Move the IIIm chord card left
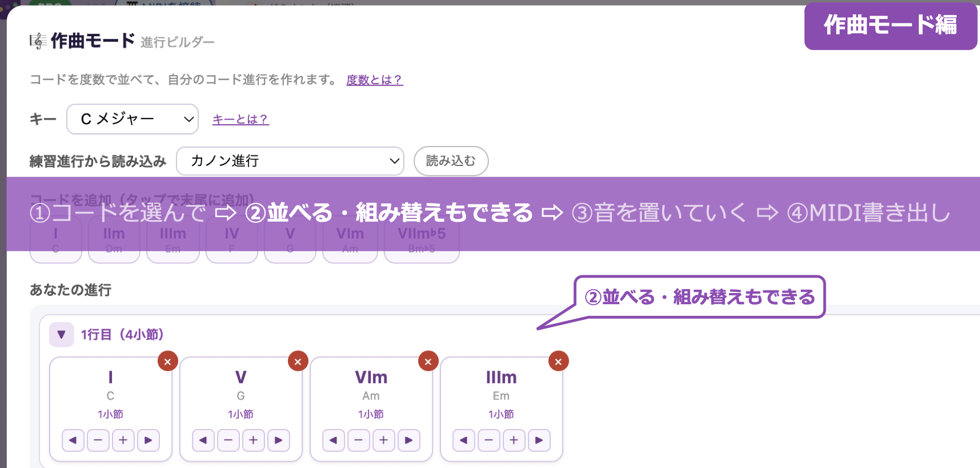 click(464, 440)
